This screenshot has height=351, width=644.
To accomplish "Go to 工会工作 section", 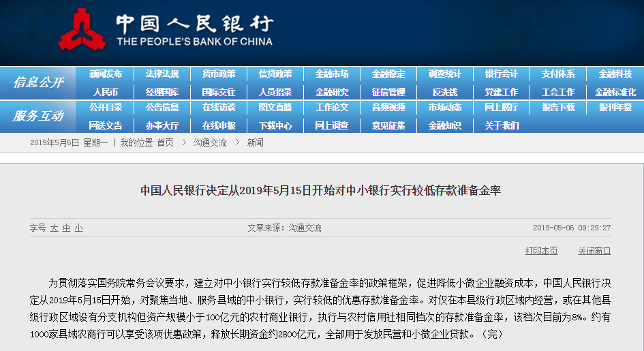I will coord(558,92).
